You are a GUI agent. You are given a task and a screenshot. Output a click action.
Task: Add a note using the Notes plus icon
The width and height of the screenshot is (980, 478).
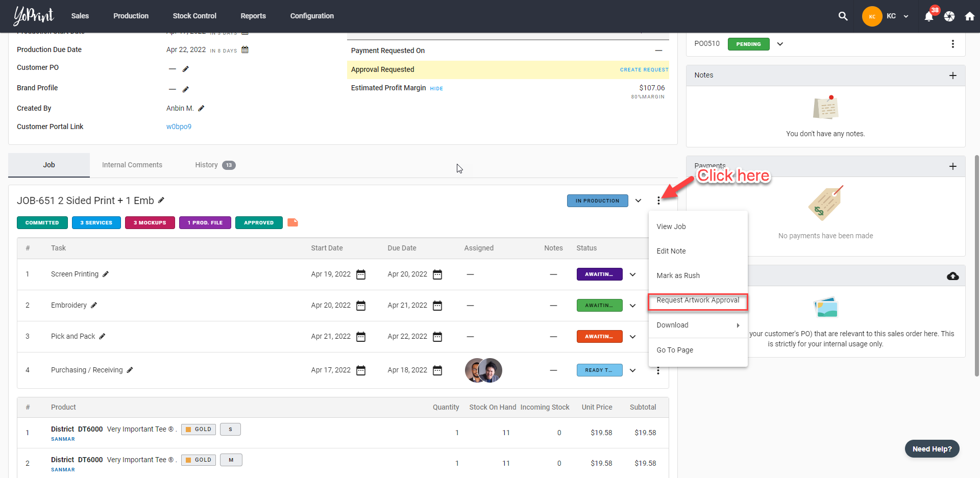pos(953,75)
